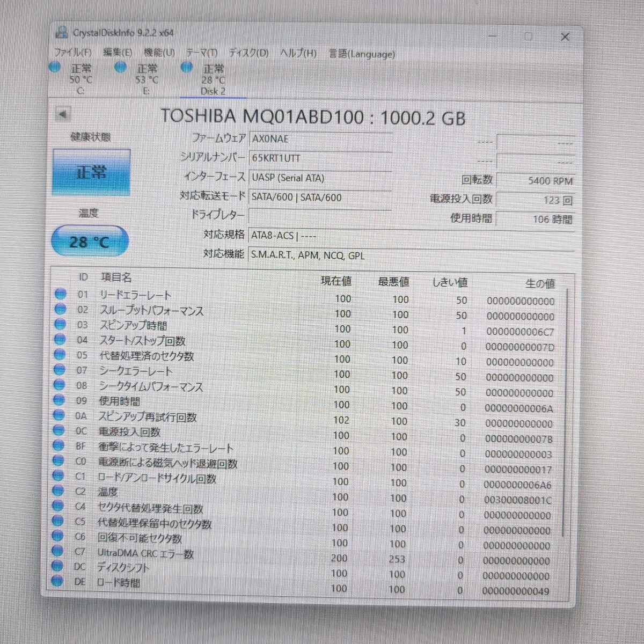Click the UltraDMA CRC エラー数 row label
The image size is (644, 644).
pyautogui.click(x=145, y=553)
